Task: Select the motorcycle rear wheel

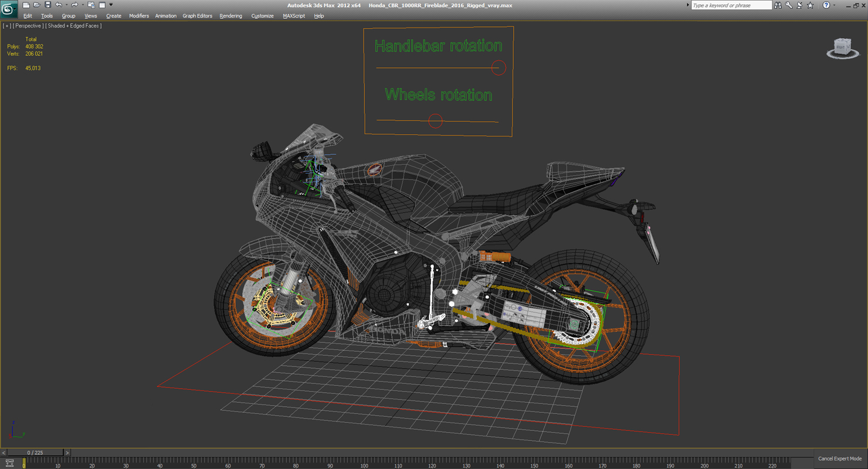Action: pos(581,317)
